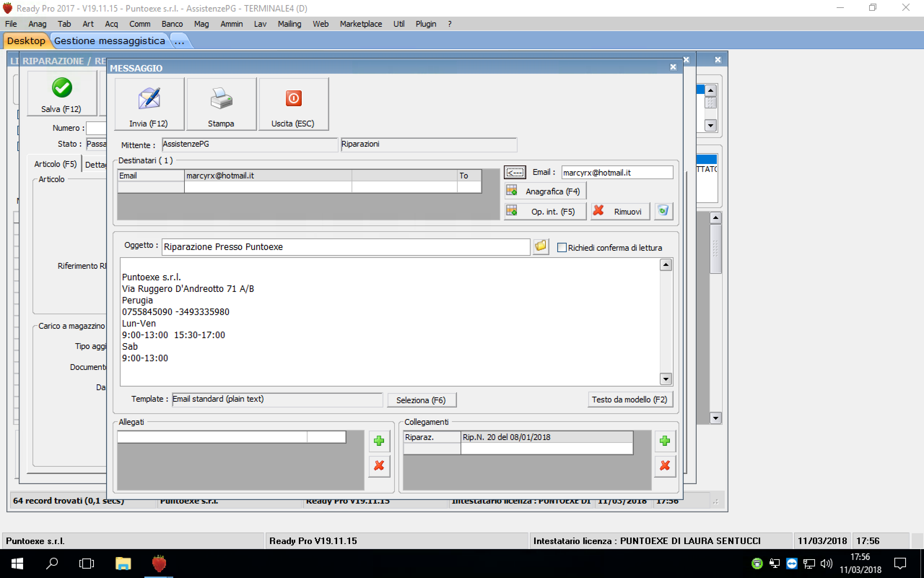
Task: Click the green printer tray icon
Action: pyautogui.click(x=757, y=564)
